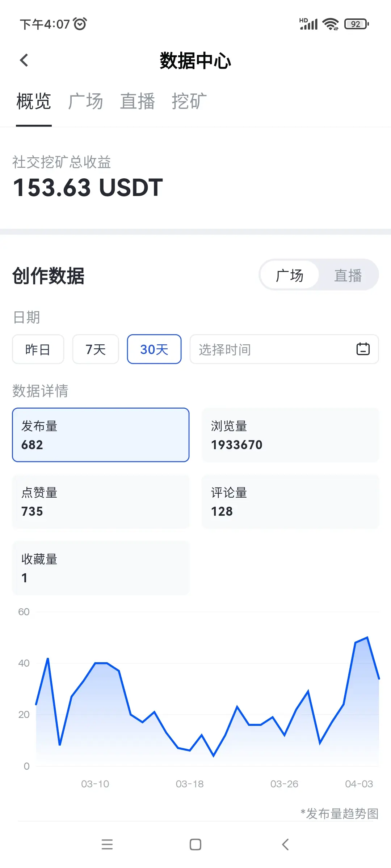Screen dimensions: 391x868
Task: Switch creation data to 直播 toggle
Action: click(x=348, y=275)
